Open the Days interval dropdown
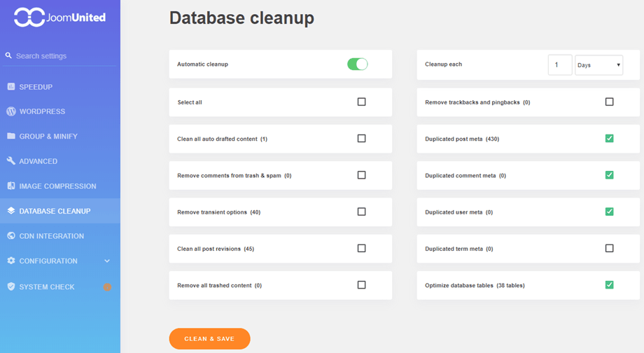 pyautogui.click(x=598, y=65)
